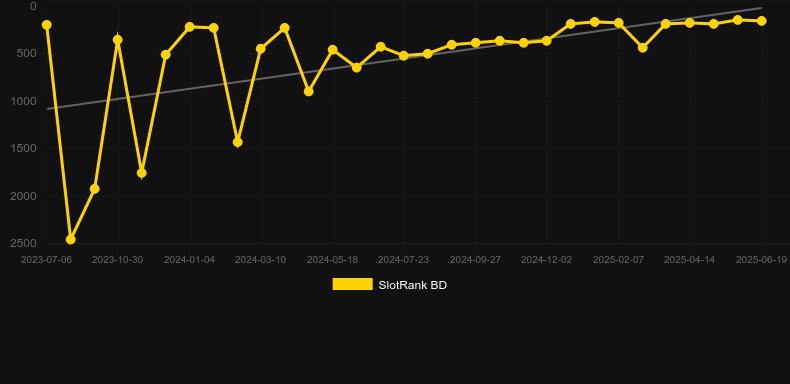Select the data point above the 2024-05-18 label

333,49
